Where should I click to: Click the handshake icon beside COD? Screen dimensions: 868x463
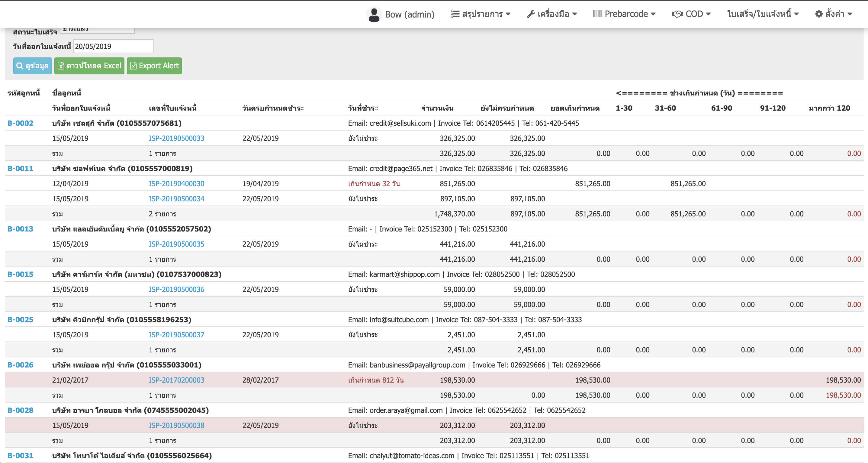click(x=677, y=14)
